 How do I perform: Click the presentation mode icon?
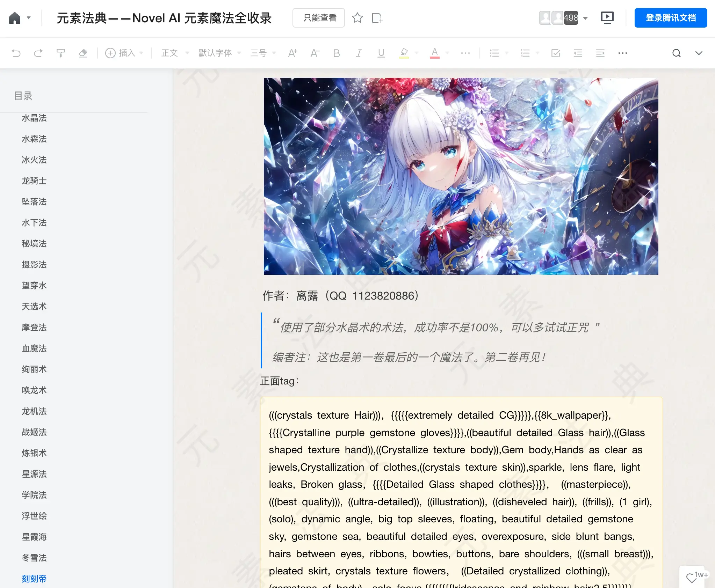pyautogui.click(x=607, y=17)
